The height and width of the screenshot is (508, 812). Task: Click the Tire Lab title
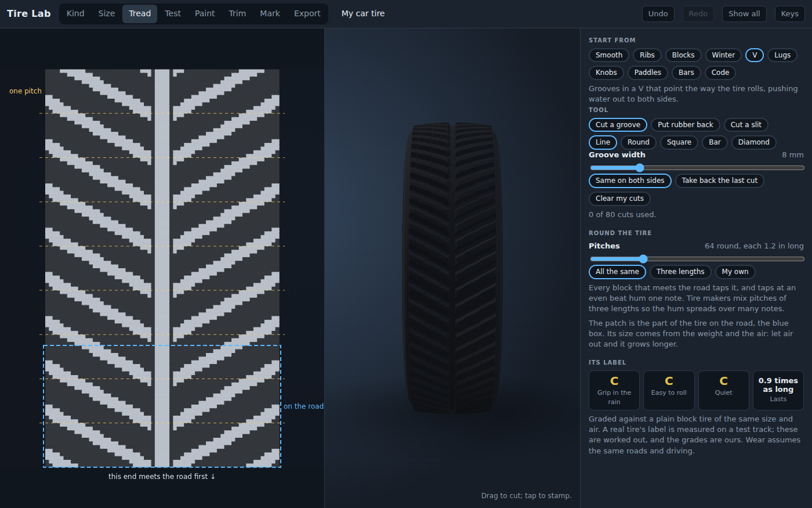(29, 13)
